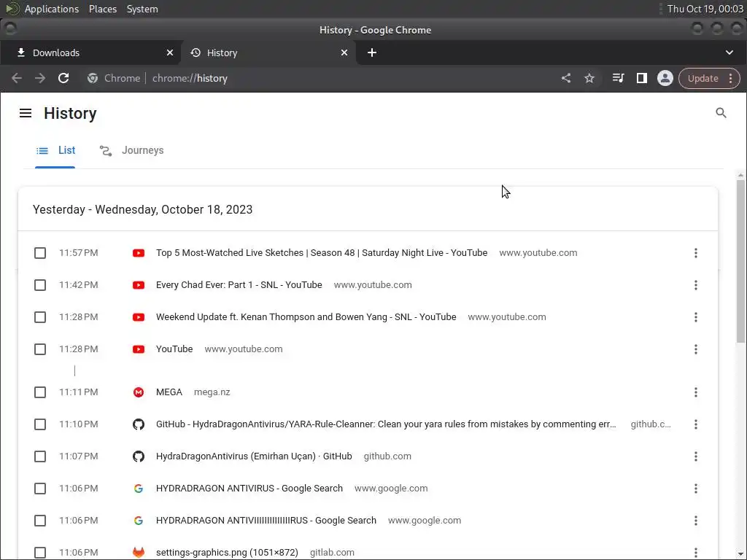Select checkbox for the MEGA entry
The width and height of the screenshot is (747, 560).
point(40,392)
